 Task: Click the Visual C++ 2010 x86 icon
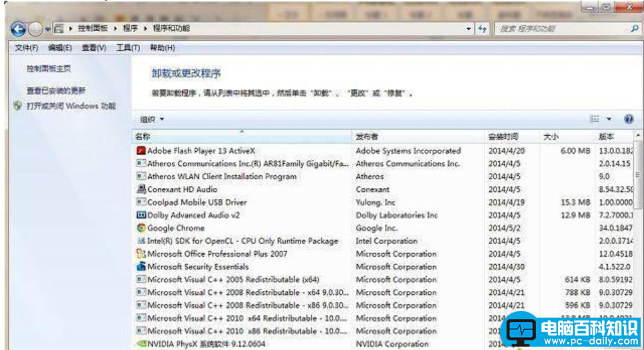[141, 331]
